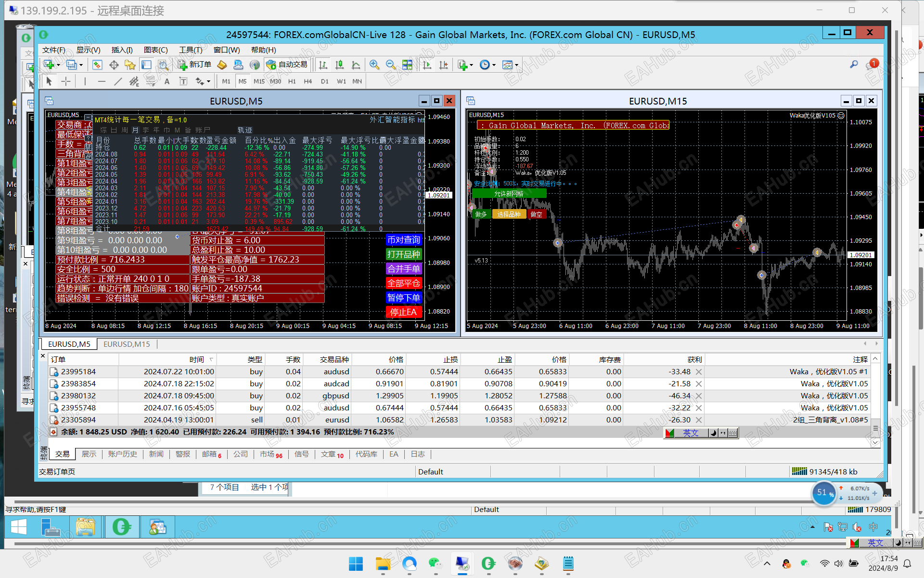The height and width of the screenshot is (578, 924).
Task: Launch MetaEditor from the toolbar
Action: [x=222, y=65]
